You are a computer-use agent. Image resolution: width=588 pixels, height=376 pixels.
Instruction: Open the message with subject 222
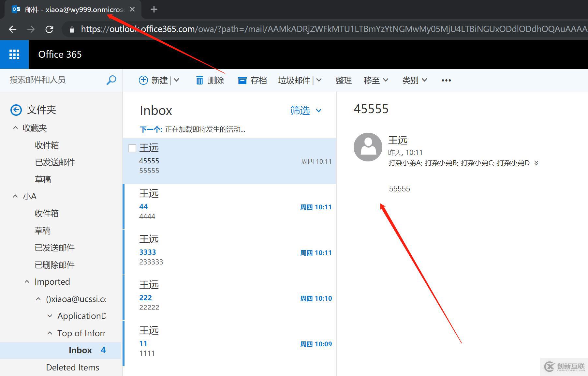pos(229,298)
